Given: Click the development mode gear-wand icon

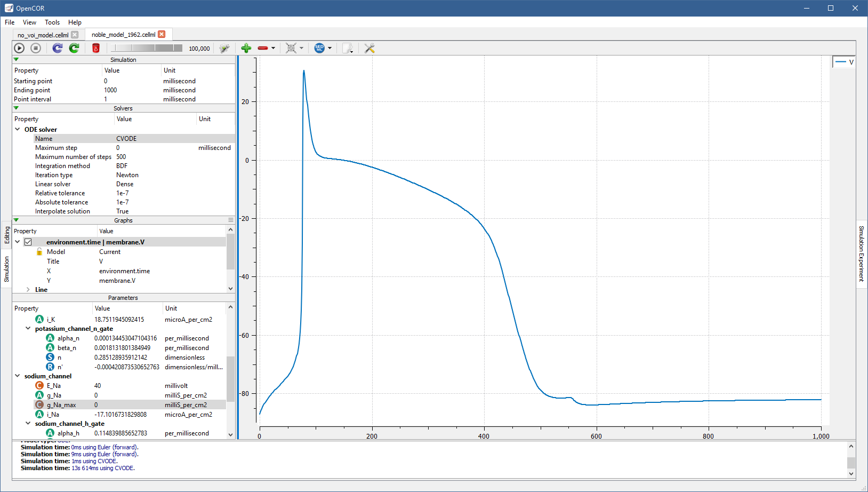Looking at the screenshot, I should 224,48.
